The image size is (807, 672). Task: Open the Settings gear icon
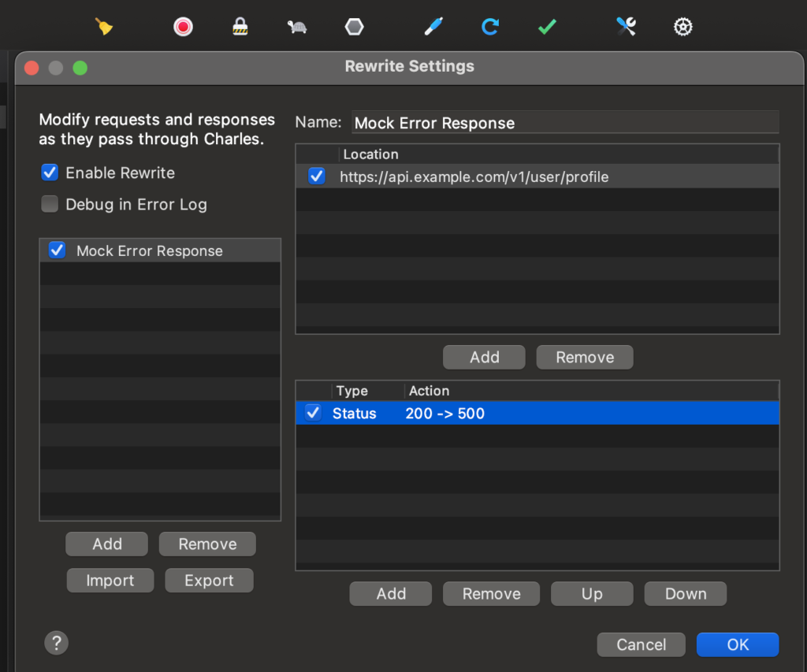(682, 27)
